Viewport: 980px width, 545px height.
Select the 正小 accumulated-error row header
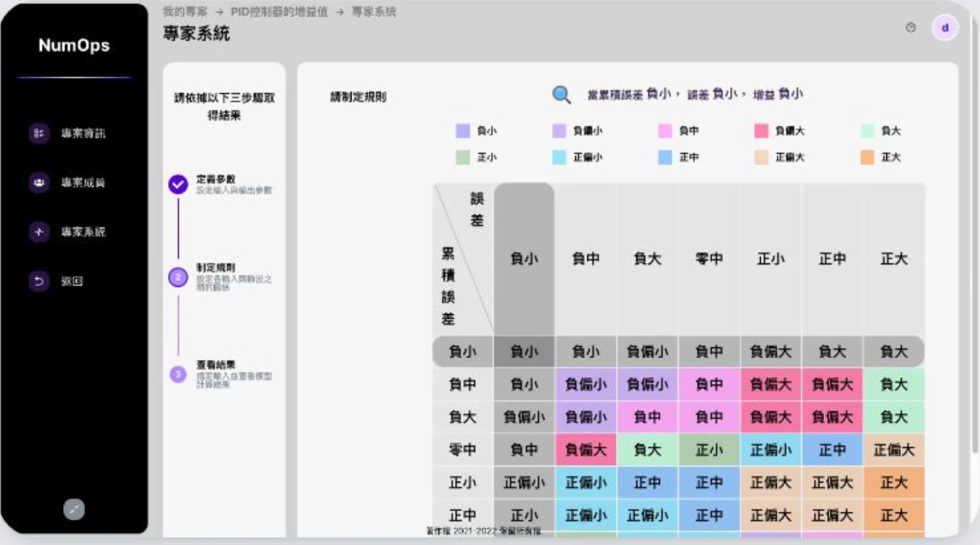click(x=463, y=482)
